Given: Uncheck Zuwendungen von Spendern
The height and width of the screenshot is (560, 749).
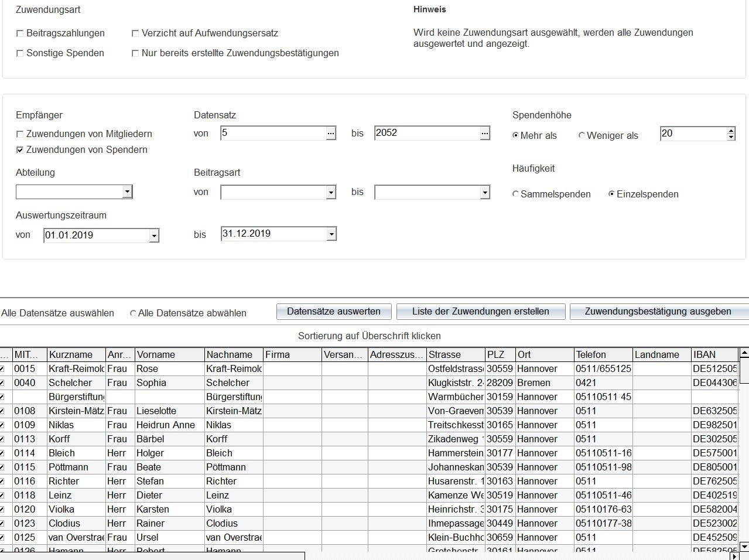Looking at the screenshot, I should 20,151.
